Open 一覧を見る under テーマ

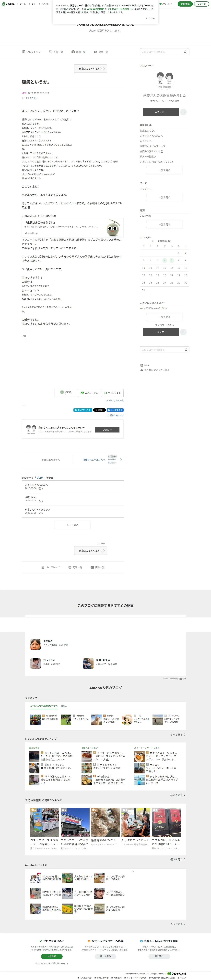click(164, 197)
